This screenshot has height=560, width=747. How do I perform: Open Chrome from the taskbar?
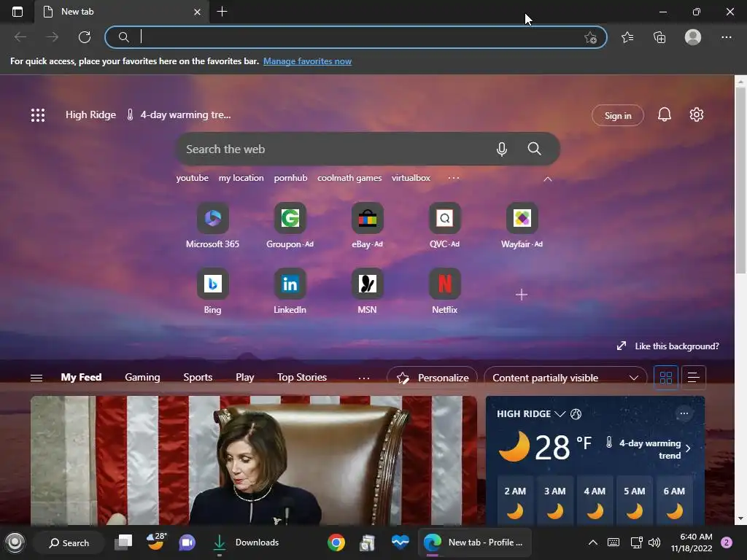click(336, 542)
